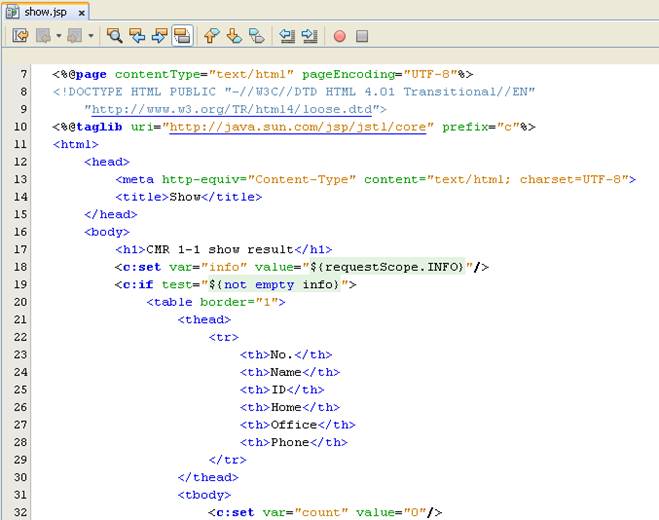Click Previous Bookmark up-arrow icon
The height and width of the screenshot is (520, 659).
coord(212,36)
